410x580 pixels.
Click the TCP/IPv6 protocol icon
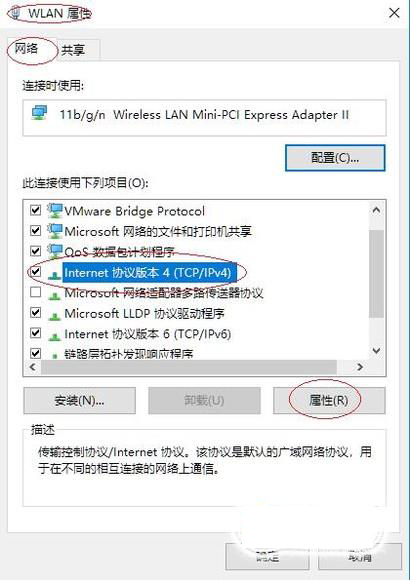55,336
